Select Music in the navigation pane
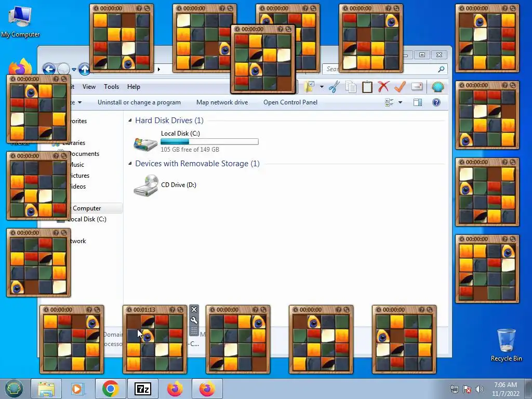The width and height of the screenshot is (532, 399). point(77,165)
